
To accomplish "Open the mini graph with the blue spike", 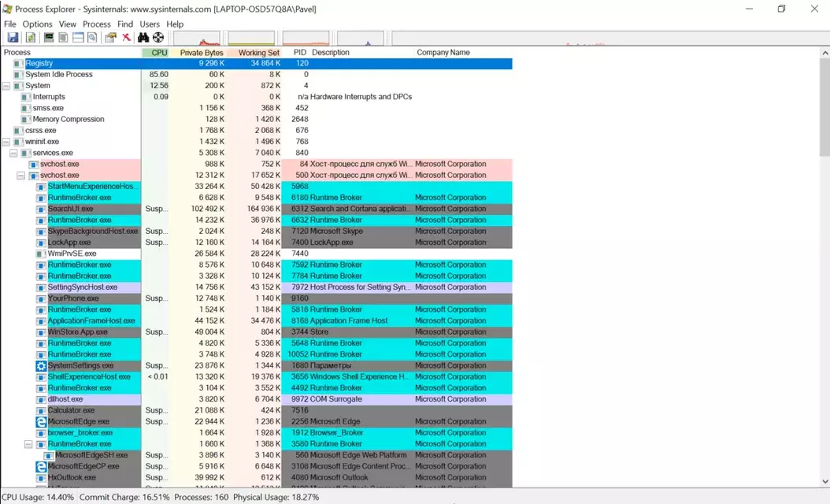I will pyautogui.click(x=361, y=38).
